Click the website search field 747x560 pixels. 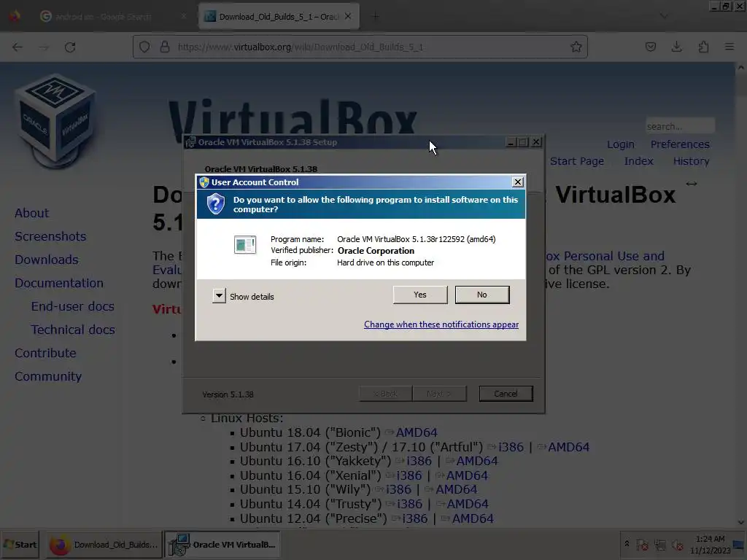coord(680,126)
